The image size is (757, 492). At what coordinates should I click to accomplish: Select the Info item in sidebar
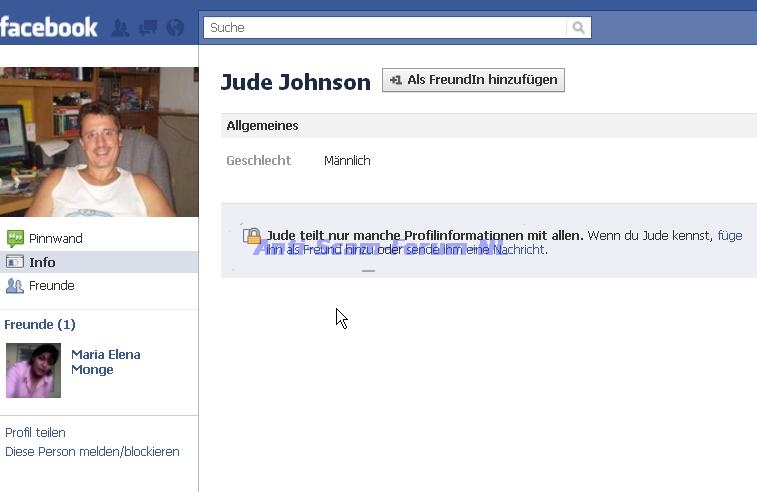[42, 262]
